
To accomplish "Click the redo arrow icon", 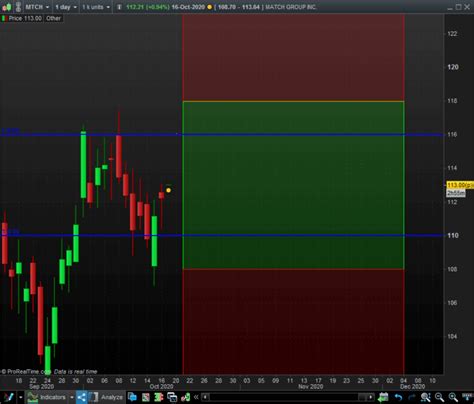I will coord(412,397).
